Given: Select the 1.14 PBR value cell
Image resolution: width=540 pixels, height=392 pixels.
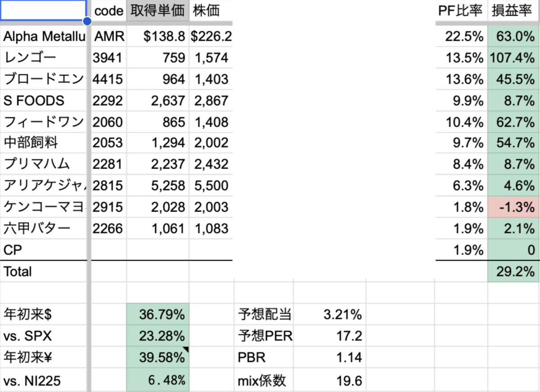Looking at the screenshot, I should 329,358.
